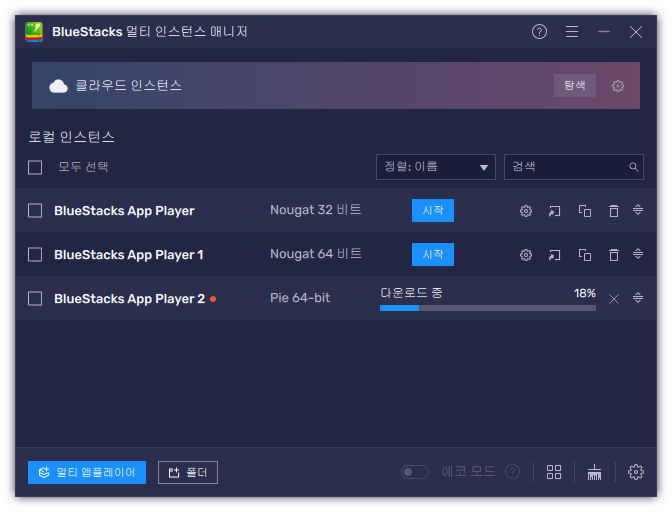Click reorder handle for App Player 2

point(638,297)
